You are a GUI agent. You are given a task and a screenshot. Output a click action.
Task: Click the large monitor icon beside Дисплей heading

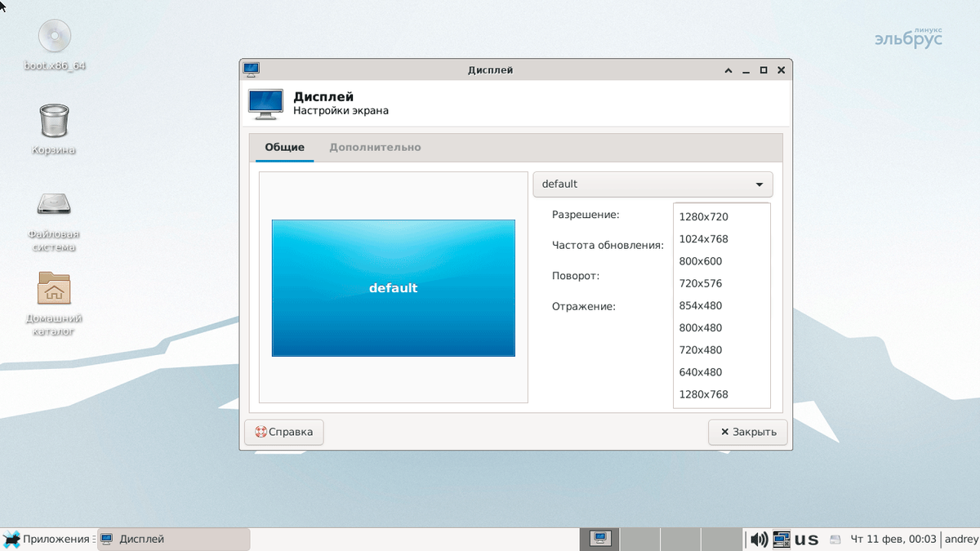(265, 104)
